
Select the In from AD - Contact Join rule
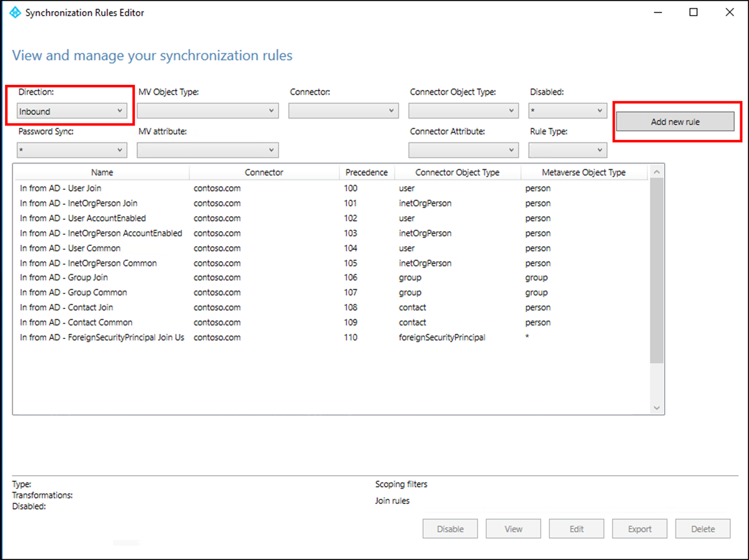[x=66, y=307]
